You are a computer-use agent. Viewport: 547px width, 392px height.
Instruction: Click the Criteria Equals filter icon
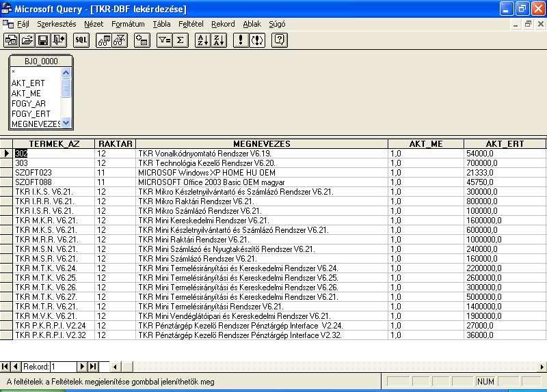(164, 40)
